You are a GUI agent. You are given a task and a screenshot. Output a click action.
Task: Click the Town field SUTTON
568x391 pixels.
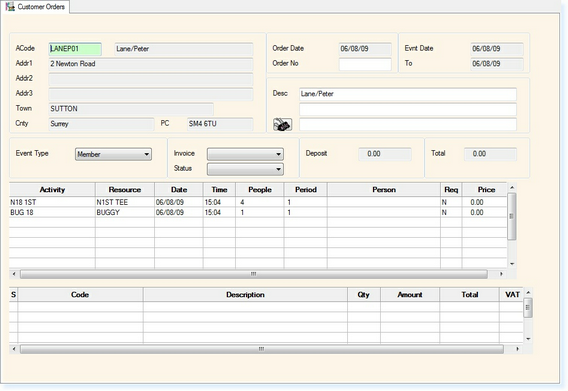pos(131,109)
